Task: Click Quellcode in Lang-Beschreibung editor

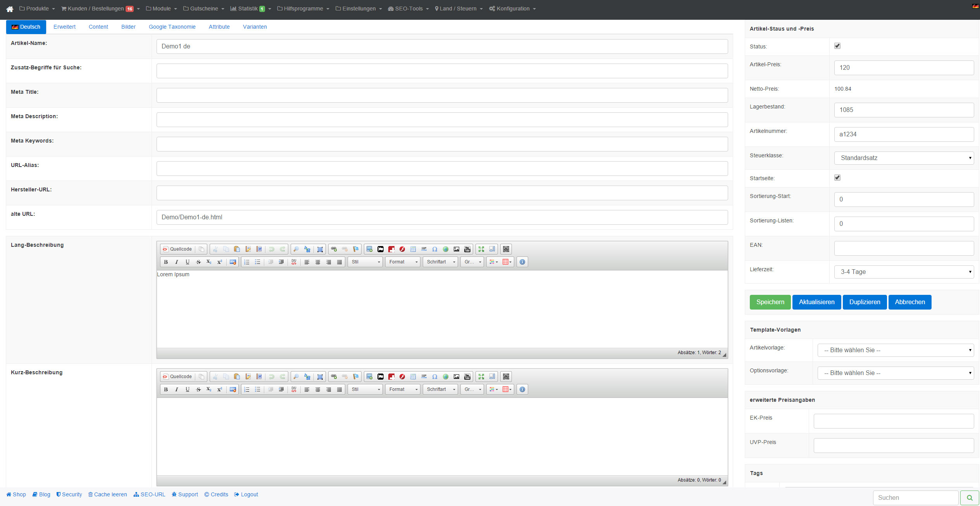Action: [177, 249]
